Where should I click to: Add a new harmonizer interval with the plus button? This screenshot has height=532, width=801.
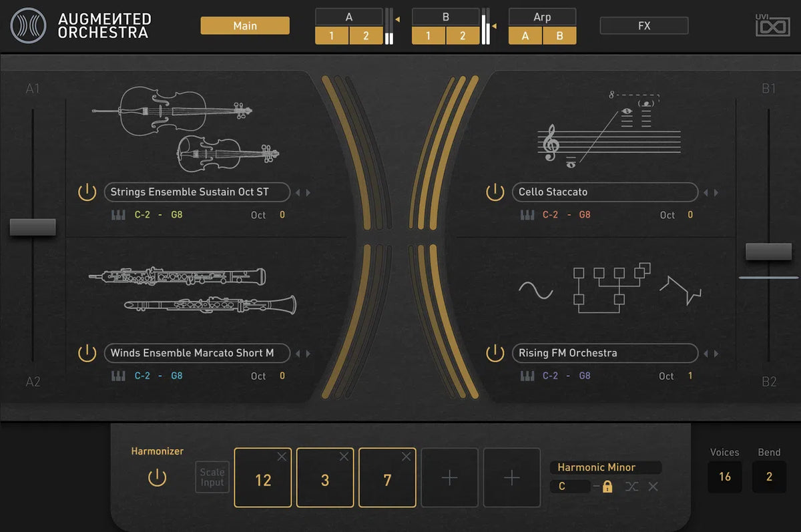[x=449, y=478]
